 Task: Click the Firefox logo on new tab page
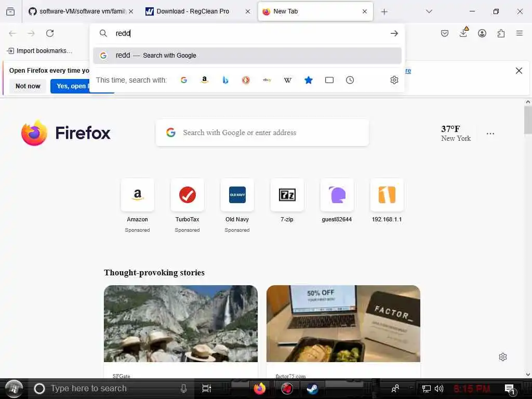(x=65, y=132)
